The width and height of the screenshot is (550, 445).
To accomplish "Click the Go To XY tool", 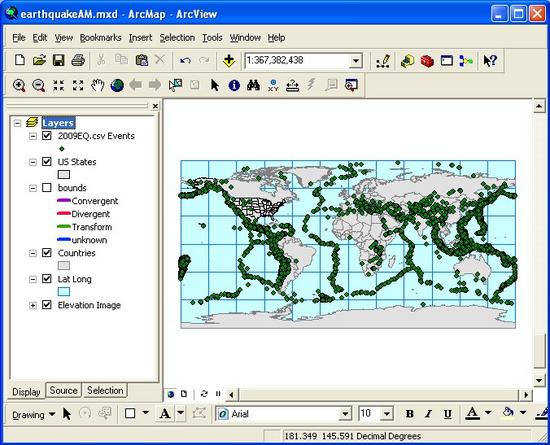I will [273, 85].
